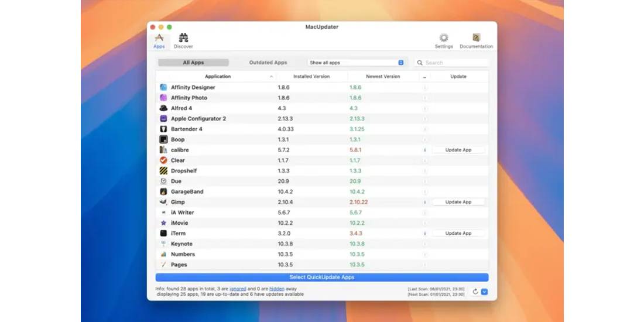
Task: Click the calibre app icon
Action: [163, 150]
